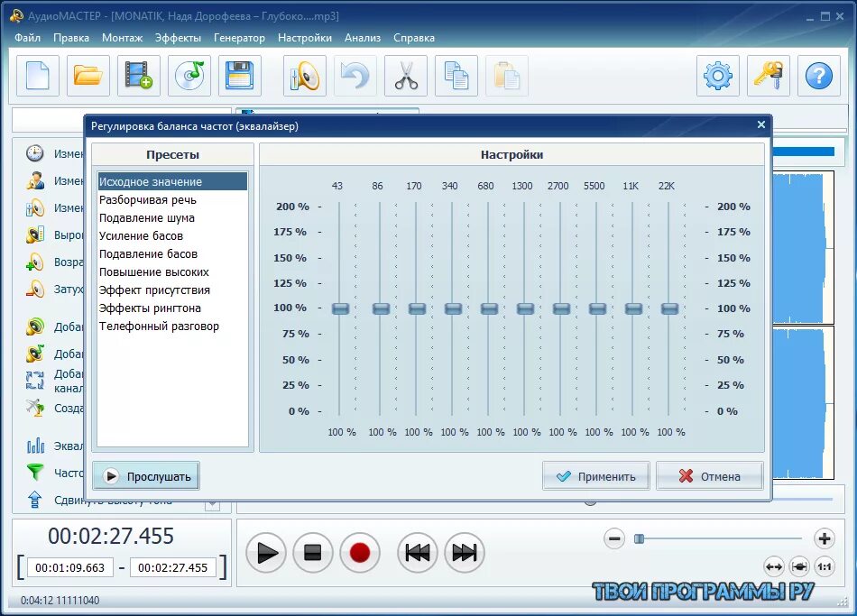Open the Справка menu
The image size is (857, 616).
pyautogui.click(x=414, y=38)
